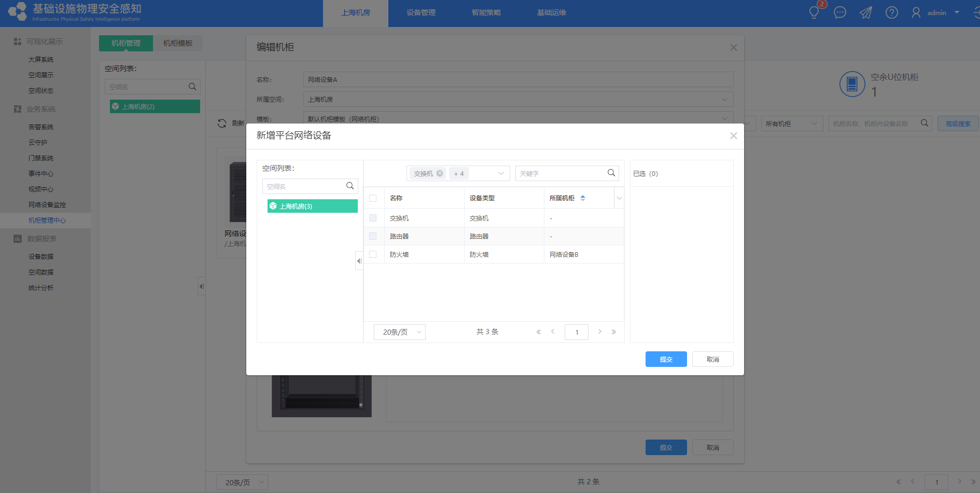Toggle the select-all header checkbox
Image resolution: width=980 pixels, height=493 pixels.
[x=373, y=198]
